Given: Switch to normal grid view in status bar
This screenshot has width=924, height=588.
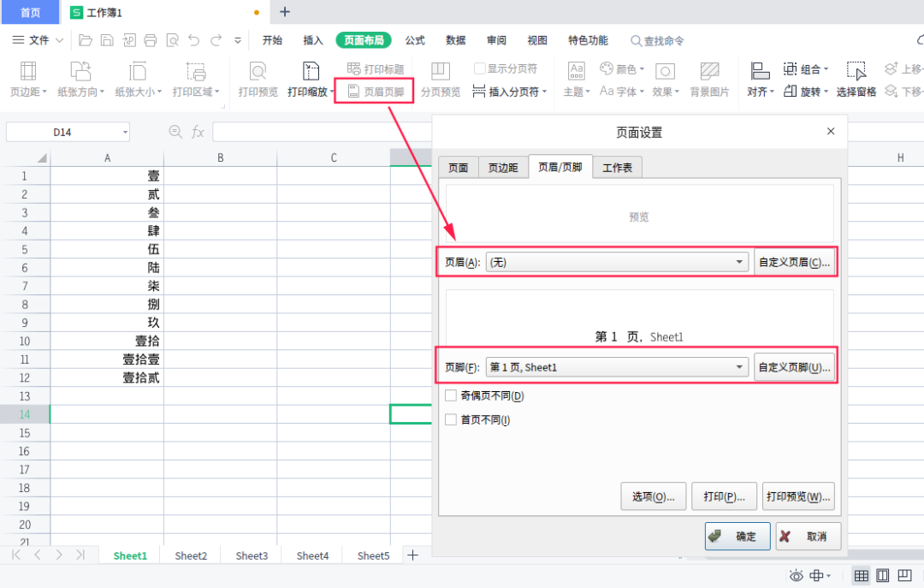Looking at the screenshot, I should pyautogui.click(x=861, y=576).
